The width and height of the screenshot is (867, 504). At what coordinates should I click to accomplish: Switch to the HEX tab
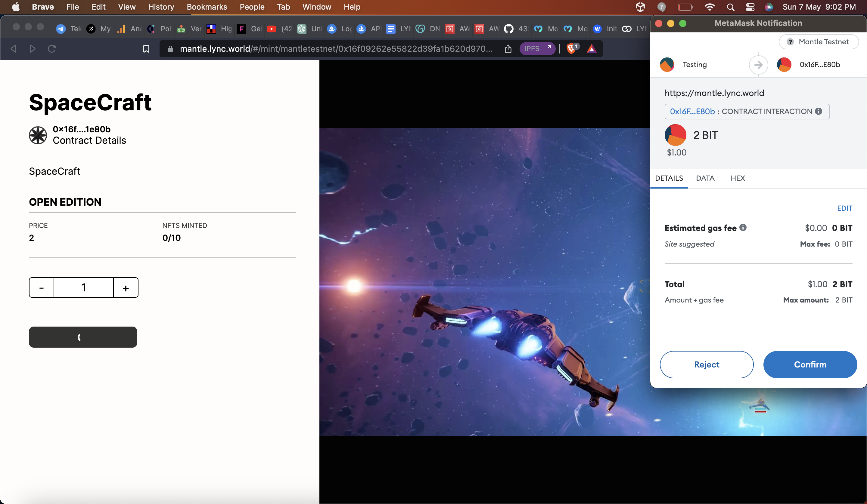pyautogui.click(x=738, y=178)
